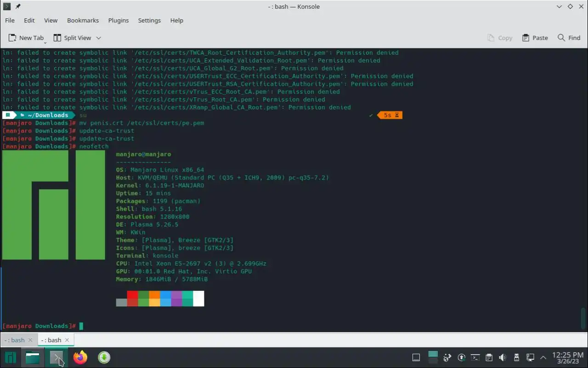Image resolution: width=588 pixels, height=368 pixels.
Task: Open the file manager from taskbar
Action: tap(33, 357)
